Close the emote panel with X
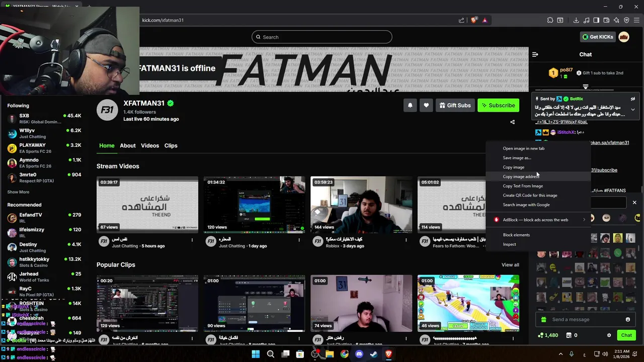644x362 pixels. 634,202
